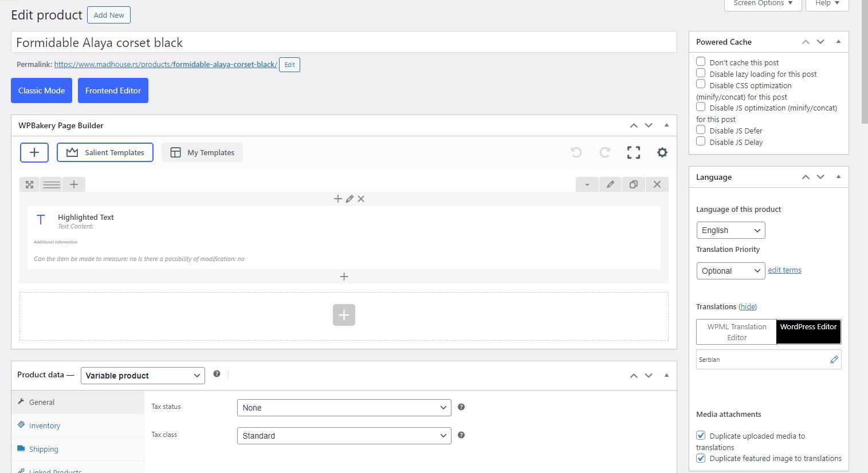Move the WPBakery Page Builder panel down
The height and width of the screenshot is (473, 868).
click(649, 125)
